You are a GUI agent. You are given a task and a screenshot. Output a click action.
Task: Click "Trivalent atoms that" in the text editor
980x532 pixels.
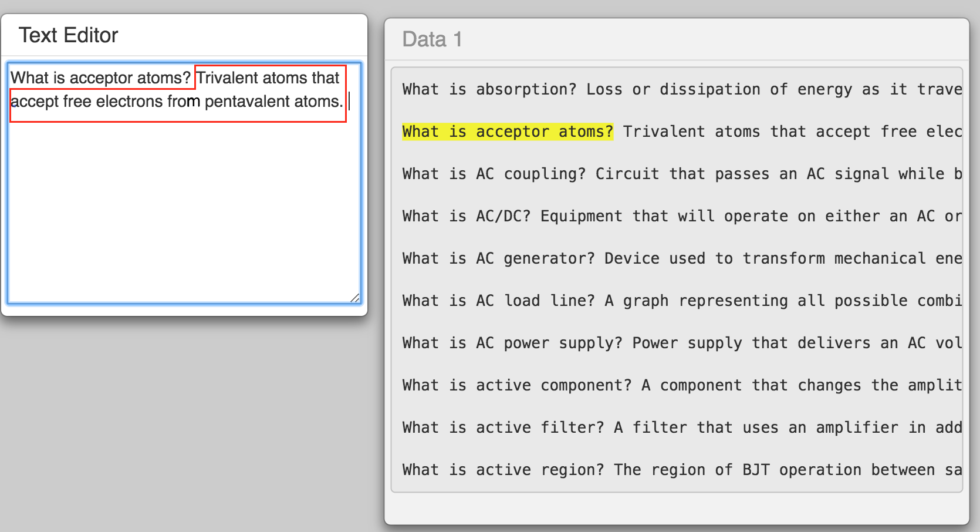click(268, 78)
